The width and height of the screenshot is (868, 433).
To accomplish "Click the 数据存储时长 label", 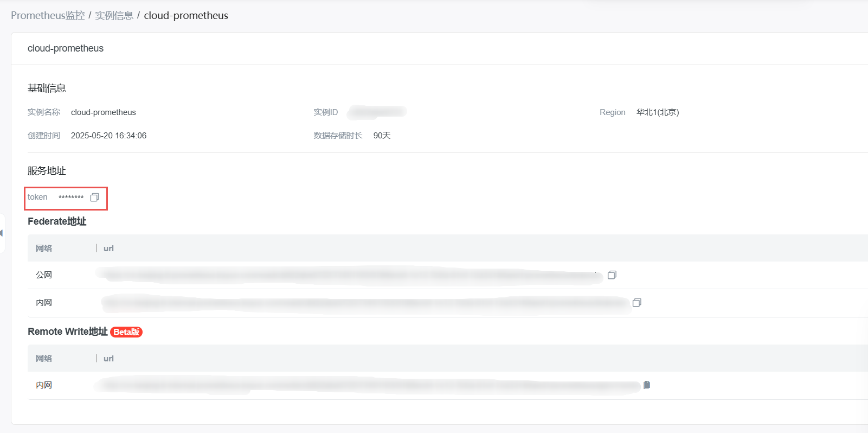I will (338, 136).
